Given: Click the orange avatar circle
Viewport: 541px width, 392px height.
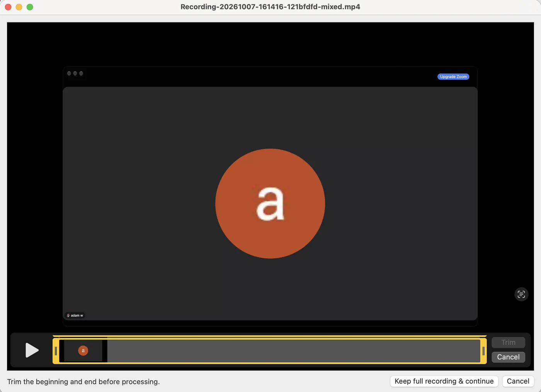Looking at the screenshot, I should pyautogui.click(x=270, y=203).
